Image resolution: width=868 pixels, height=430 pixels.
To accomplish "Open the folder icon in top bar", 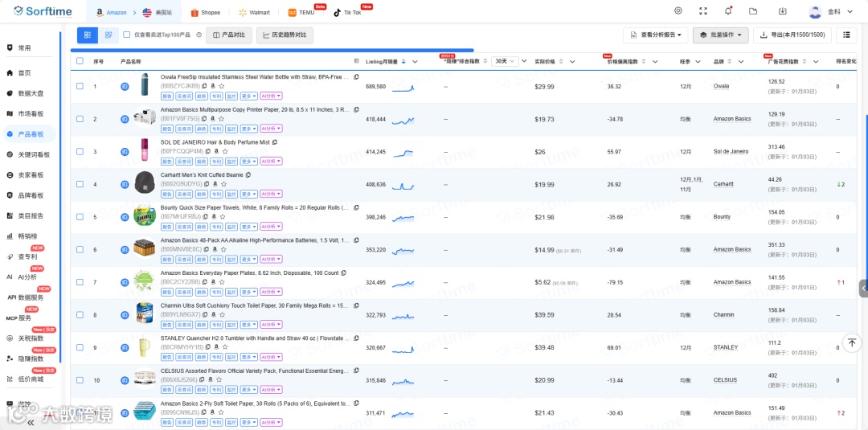I will click(753, 11).
